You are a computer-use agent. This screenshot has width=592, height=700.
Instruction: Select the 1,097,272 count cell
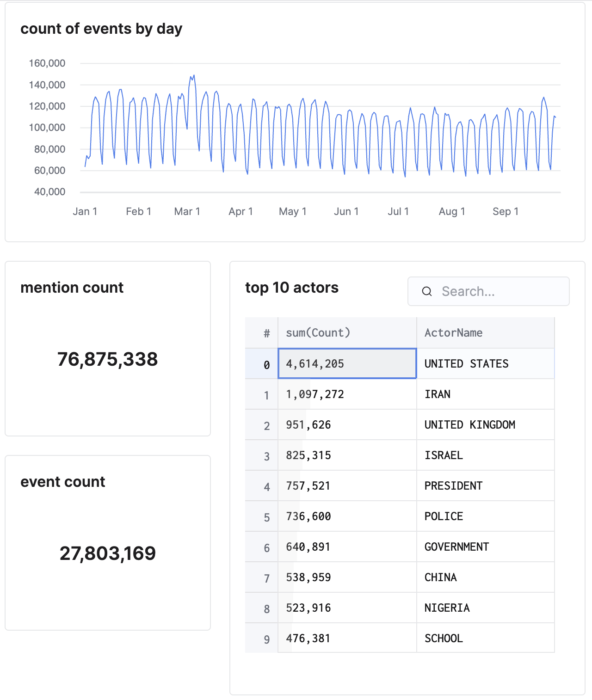347,394
